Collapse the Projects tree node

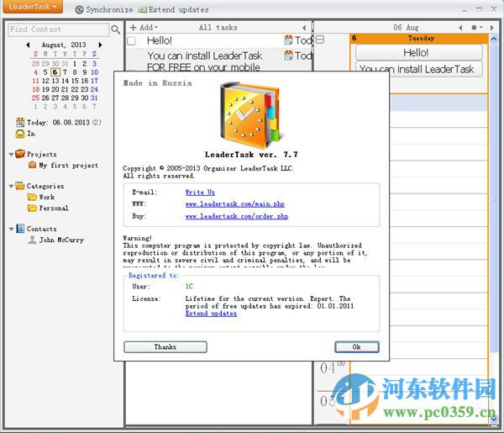[11, 155]
